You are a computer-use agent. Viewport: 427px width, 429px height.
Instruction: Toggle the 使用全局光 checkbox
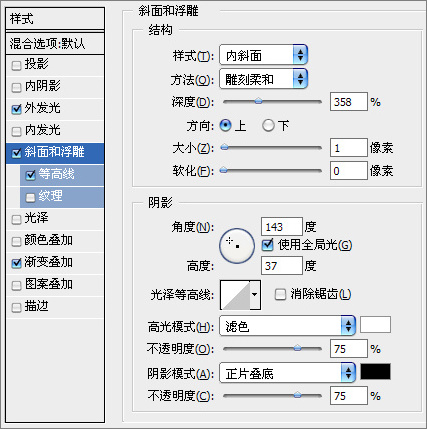tap(268, 245)
